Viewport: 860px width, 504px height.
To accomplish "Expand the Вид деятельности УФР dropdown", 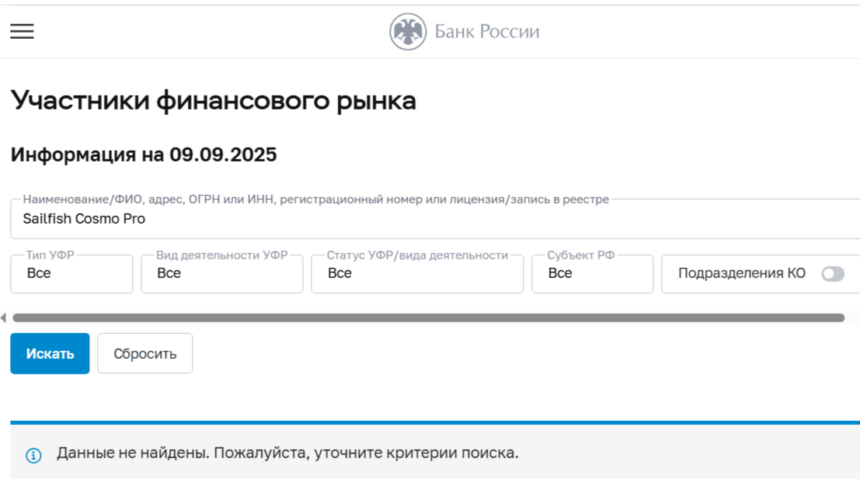I will 221,273.
